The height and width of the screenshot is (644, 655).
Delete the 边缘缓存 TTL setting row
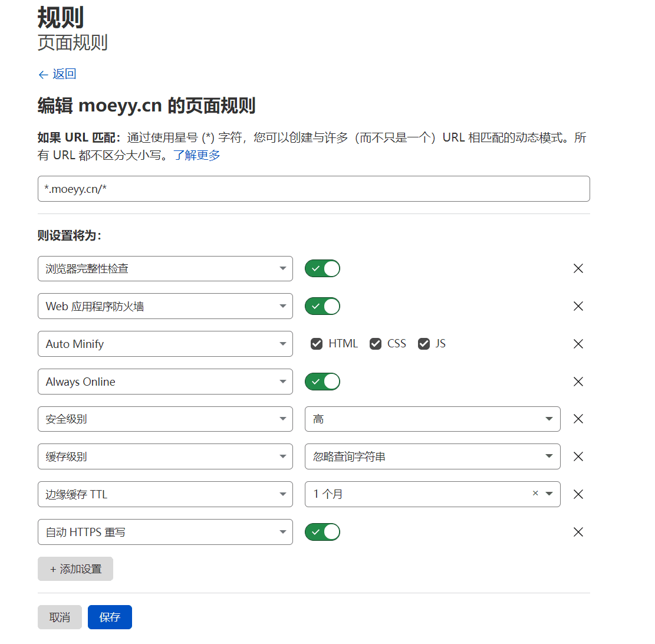coord(578,494)
